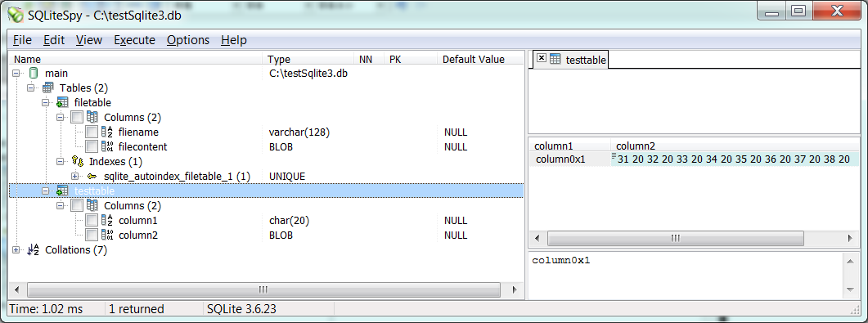Click inside the SQL editor area

point(694,102)
